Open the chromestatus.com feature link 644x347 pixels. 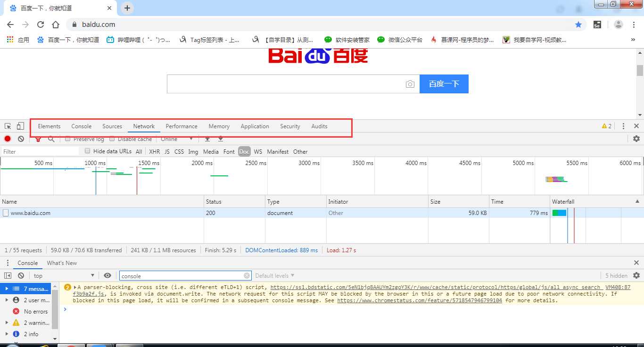(x=420, y=300)
